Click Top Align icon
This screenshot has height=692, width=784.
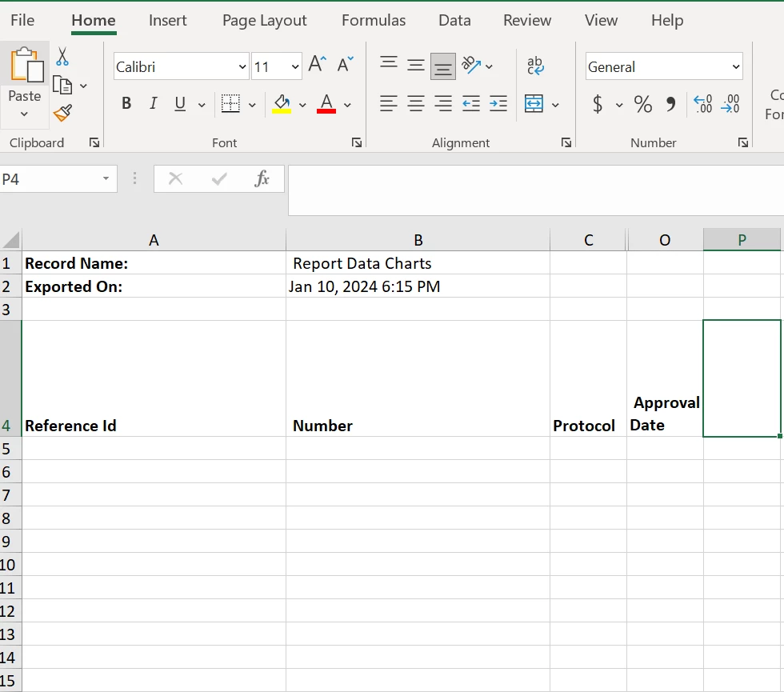click(x=389, y=63)
